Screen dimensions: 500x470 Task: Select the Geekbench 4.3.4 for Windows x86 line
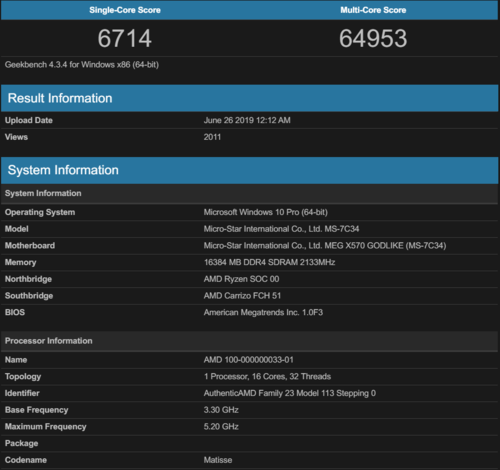(82, 65)
